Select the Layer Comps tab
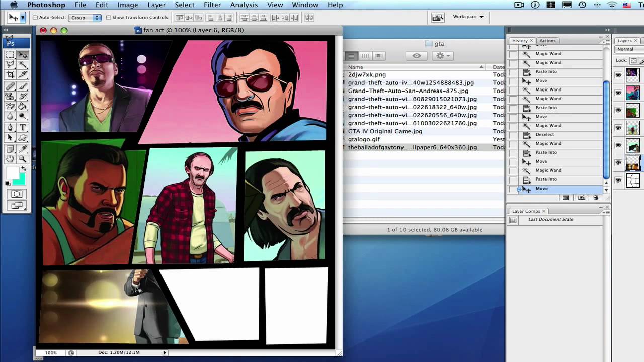The image size is (644, 362). (529, 211)
